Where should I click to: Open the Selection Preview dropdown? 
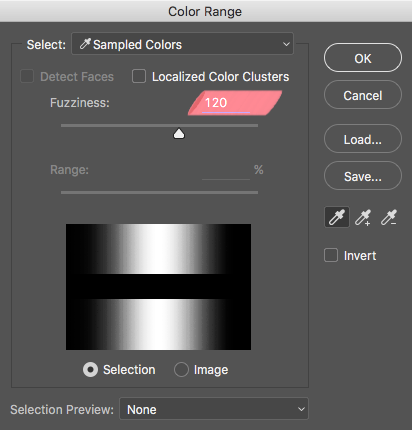click(214, 409)
